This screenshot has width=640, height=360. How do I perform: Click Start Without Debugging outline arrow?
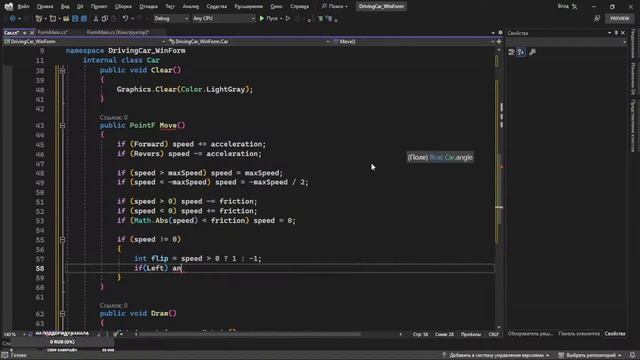pos(288,18)
